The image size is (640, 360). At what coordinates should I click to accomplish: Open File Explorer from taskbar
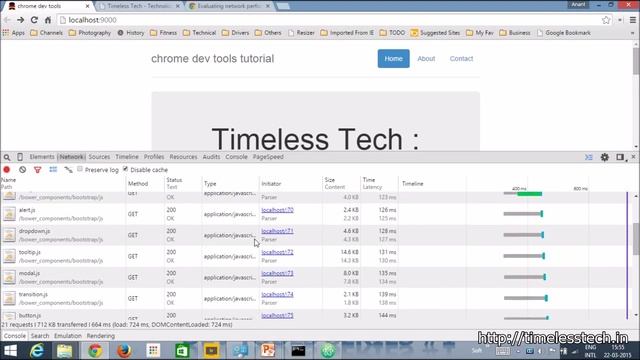coord(64,351)
